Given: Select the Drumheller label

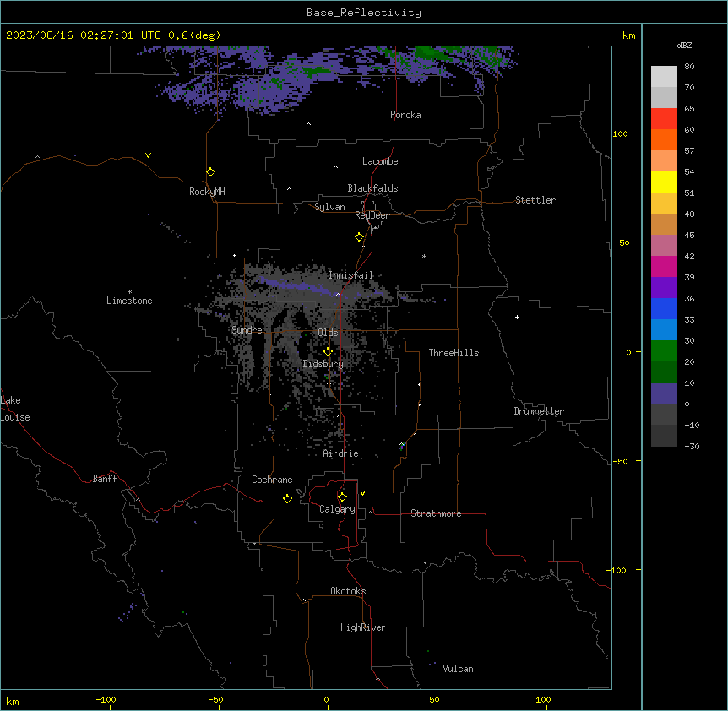Looking at the screenshot, I should pos(539,411).
